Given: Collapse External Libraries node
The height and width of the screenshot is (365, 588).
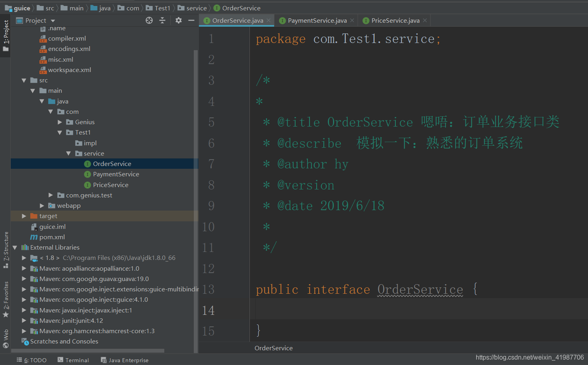Looking at the screenshot, I should (x=15, y=248).
